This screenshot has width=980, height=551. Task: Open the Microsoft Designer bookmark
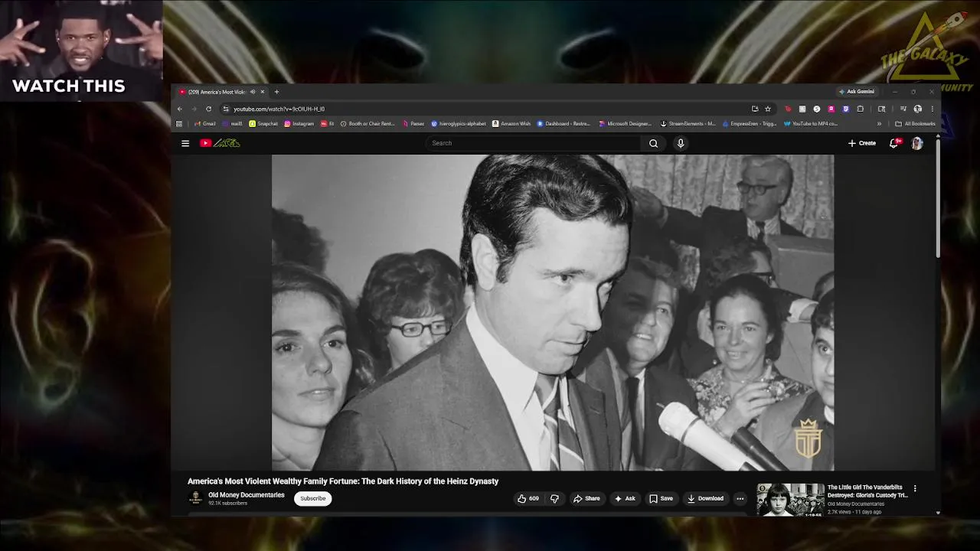click(625, 123)
